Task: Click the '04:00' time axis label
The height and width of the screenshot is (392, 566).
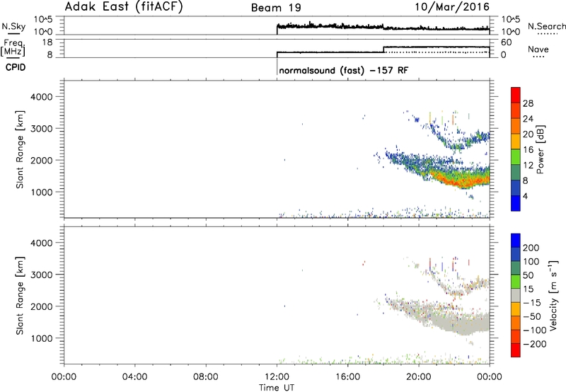Action: point(134,377)
